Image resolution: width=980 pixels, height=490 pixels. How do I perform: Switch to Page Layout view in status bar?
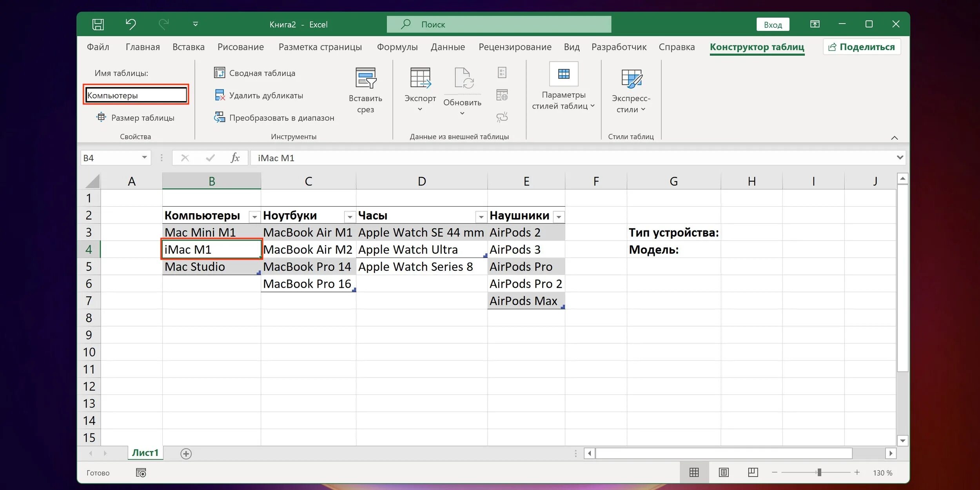724,472
